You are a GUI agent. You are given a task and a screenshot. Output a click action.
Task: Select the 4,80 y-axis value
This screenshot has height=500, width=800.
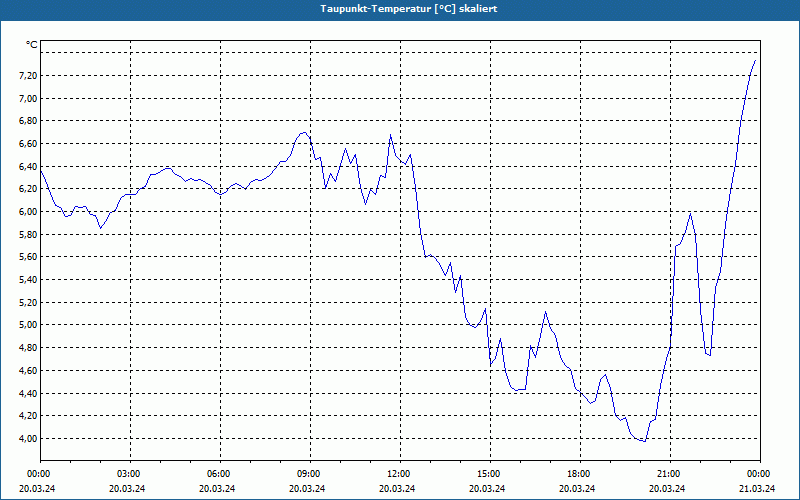click(29, 347)
